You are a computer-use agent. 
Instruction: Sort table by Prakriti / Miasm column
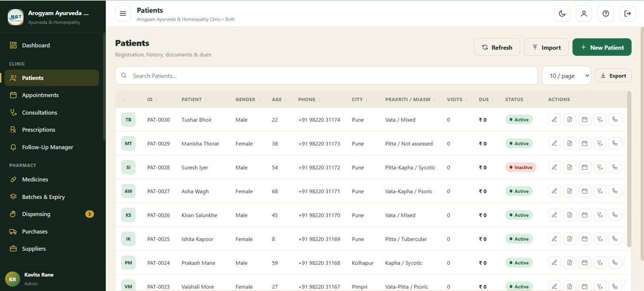pyautogui.click(x=410, y=100)
